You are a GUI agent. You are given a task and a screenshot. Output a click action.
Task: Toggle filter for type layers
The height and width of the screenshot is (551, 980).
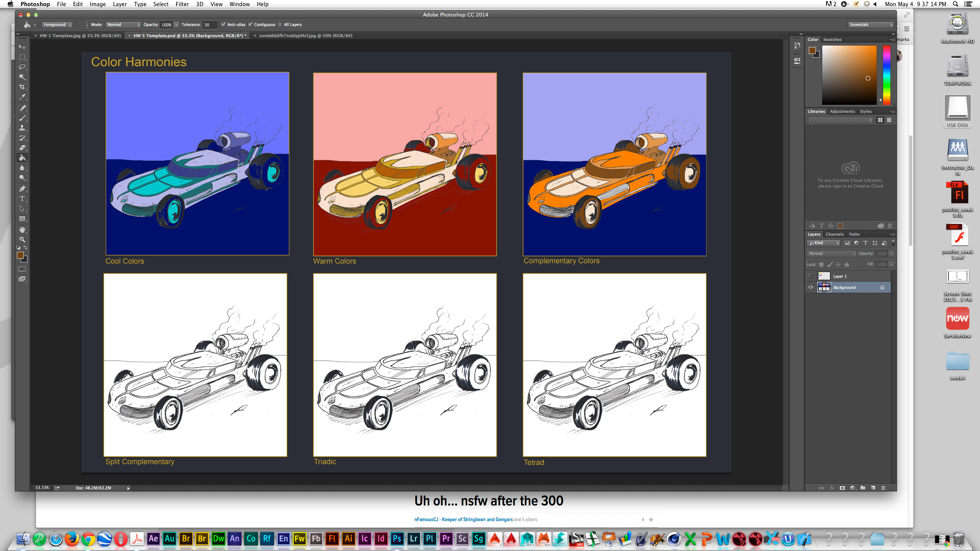[x=866, y=243]
